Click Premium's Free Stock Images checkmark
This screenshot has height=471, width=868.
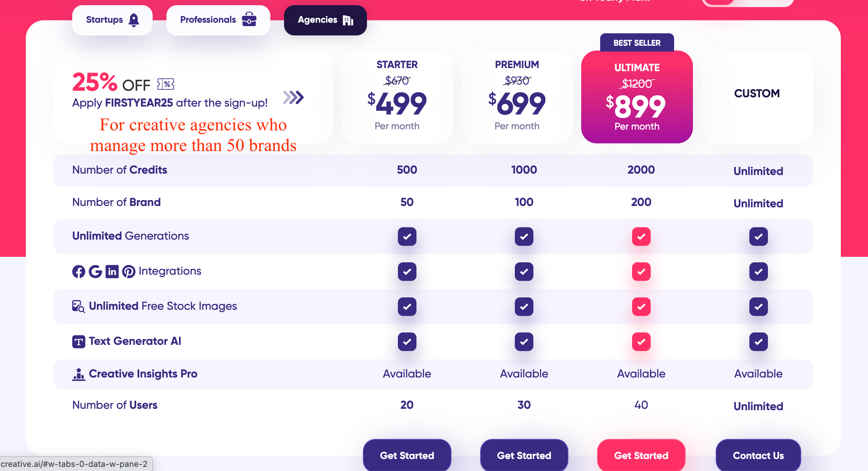pos(524,307)
